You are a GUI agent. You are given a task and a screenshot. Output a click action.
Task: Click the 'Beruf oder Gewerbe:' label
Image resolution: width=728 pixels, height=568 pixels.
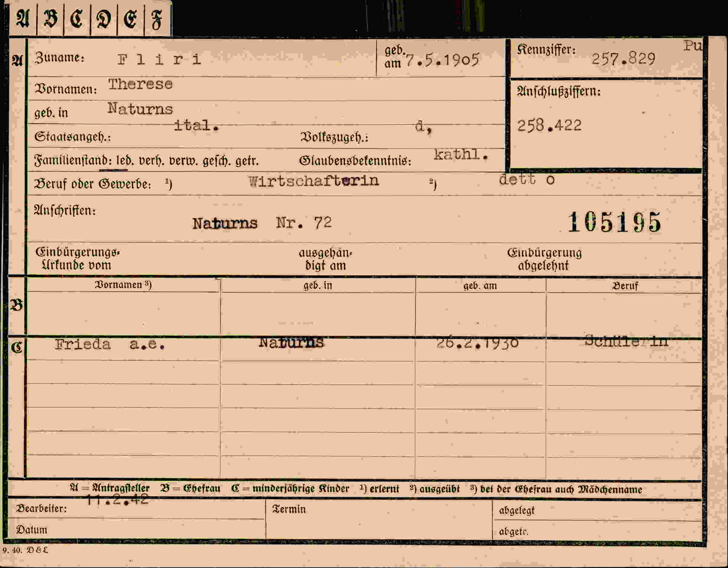pos(93,184)
